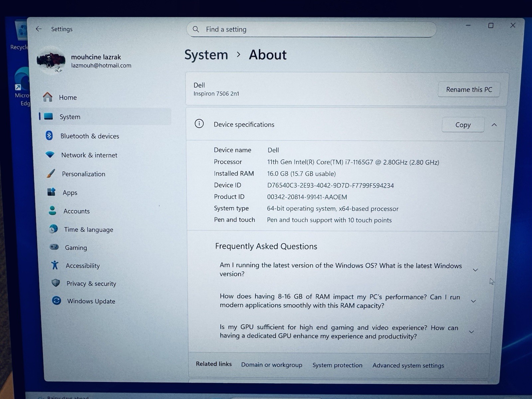
Task: Click System in the breadcrumb
Action: [206, 55]
